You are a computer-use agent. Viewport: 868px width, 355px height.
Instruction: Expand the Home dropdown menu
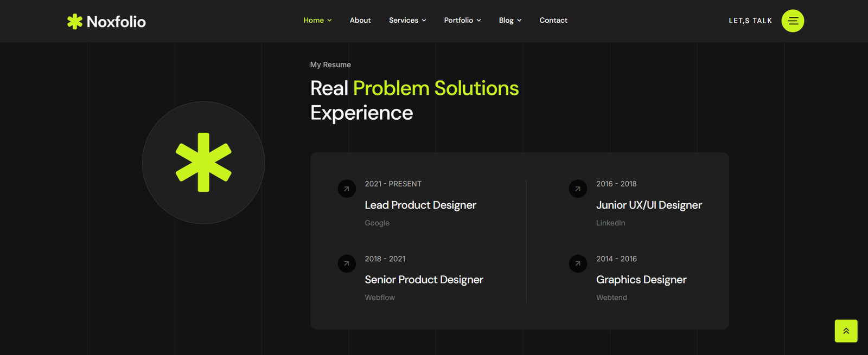[x=317, y=20]
